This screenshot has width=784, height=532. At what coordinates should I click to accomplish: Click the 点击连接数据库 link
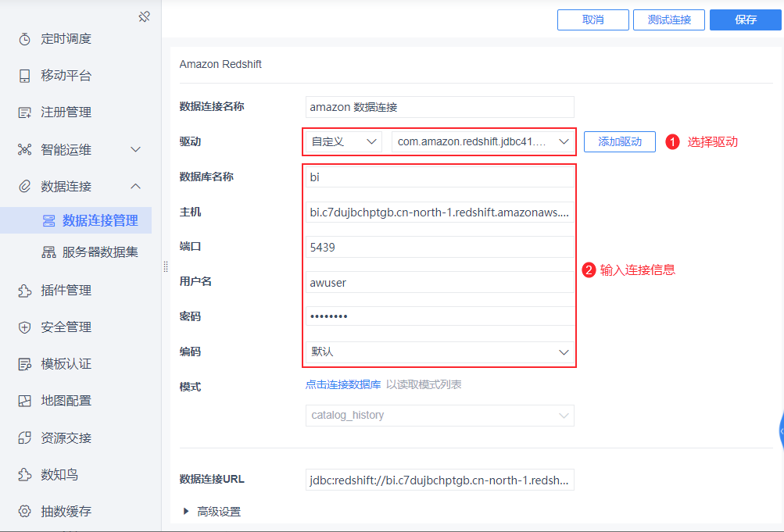click(x=343, y=384)
